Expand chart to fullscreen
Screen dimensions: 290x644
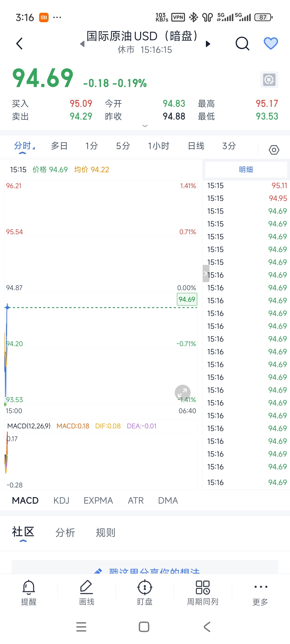tap(182, 392)
